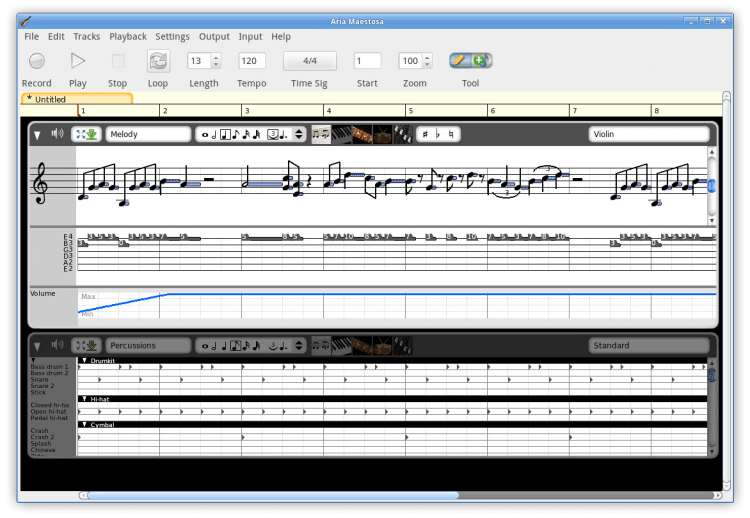Select score notation view on Melody track
Screen dimensions: 750x518
point(321,134)
